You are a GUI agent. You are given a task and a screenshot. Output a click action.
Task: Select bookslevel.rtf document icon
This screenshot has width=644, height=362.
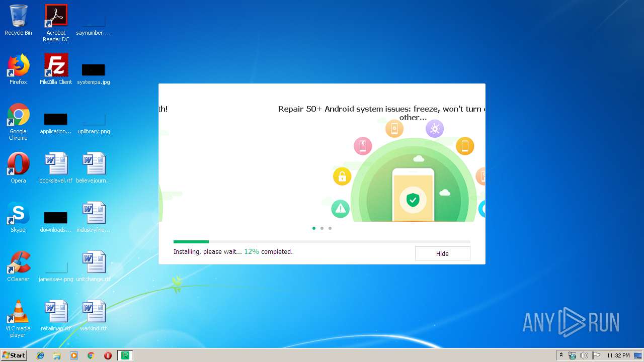click(x=56, y=168)
